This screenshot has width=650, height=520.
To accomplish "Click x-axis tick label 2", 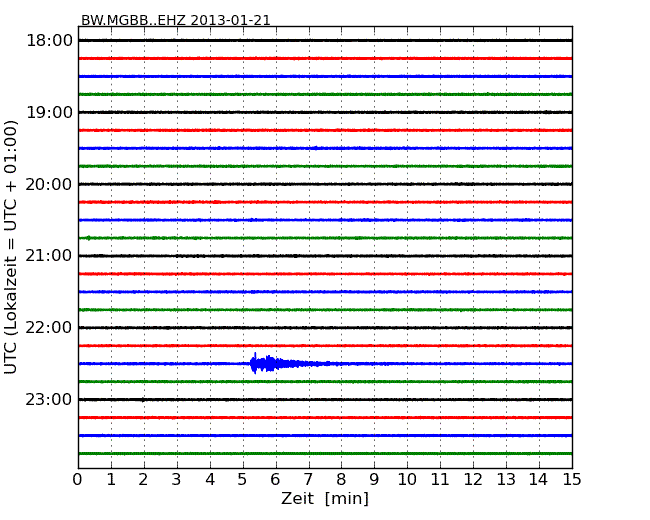I will (143, 480).
